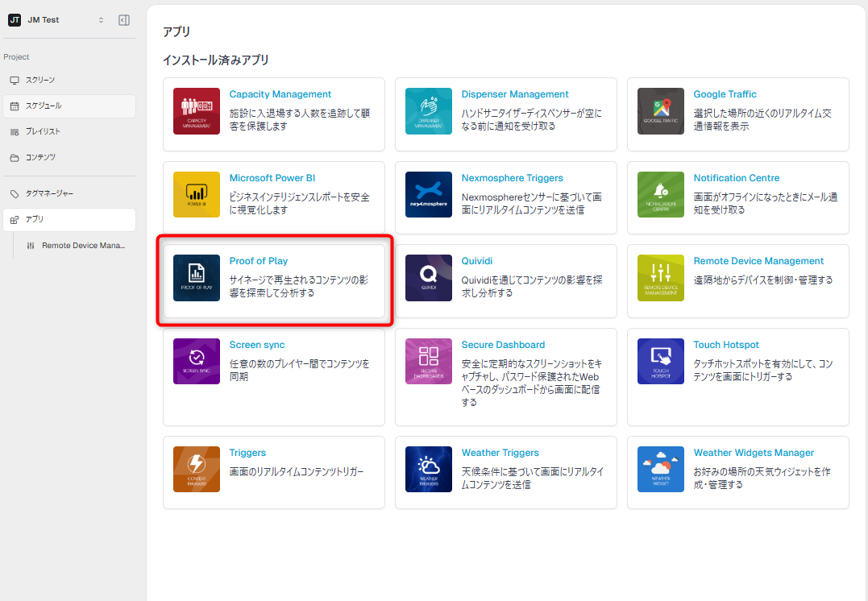Click the Quividi title link
868x601 pixels.
coord(476,261)
